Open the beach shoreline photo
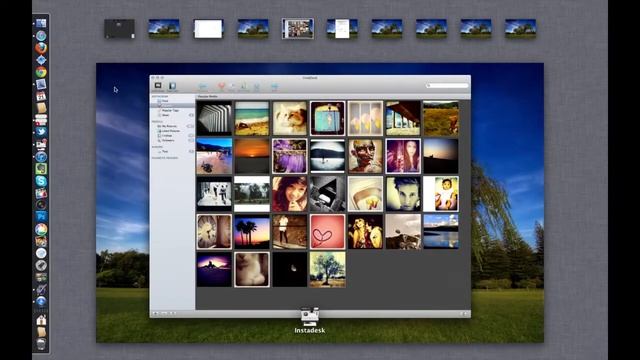This screenshot has height=360, width=640. pos(252,118)
